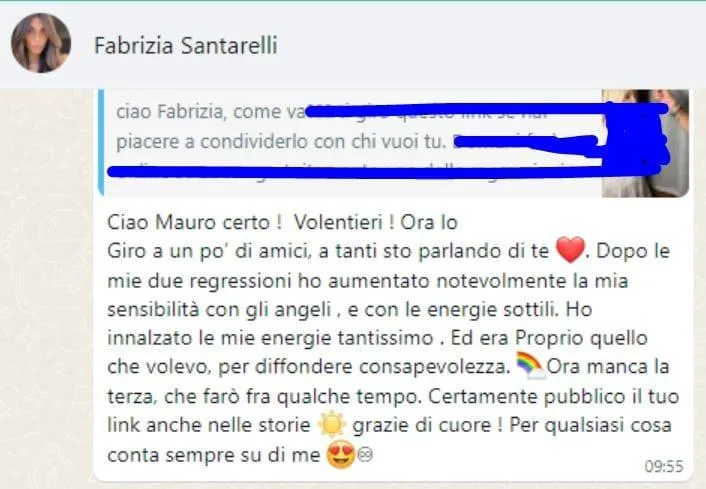
Task: Select the text 'Ciao Mauro certo !'
Action: pos(195,222)
